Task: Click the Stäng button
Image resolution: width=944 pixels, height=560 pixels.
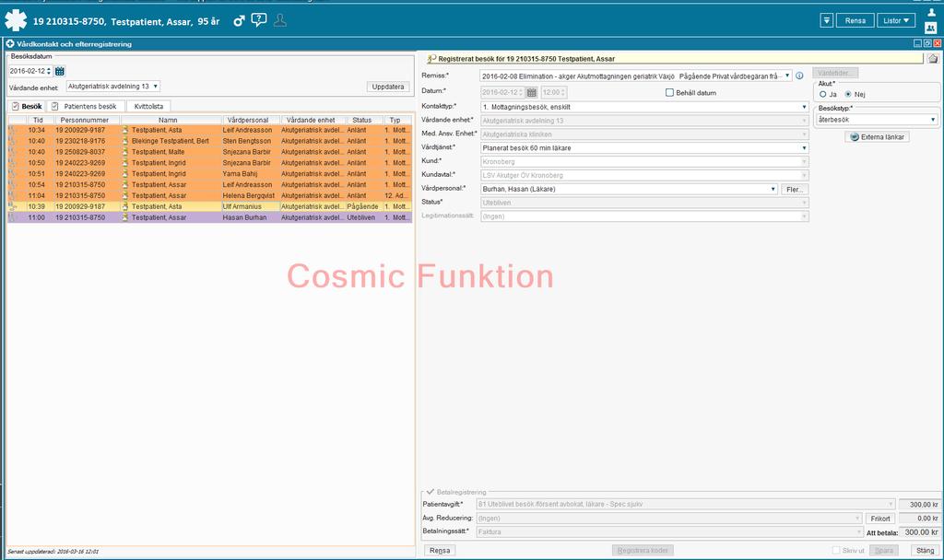Action: (x=925, y=551)
